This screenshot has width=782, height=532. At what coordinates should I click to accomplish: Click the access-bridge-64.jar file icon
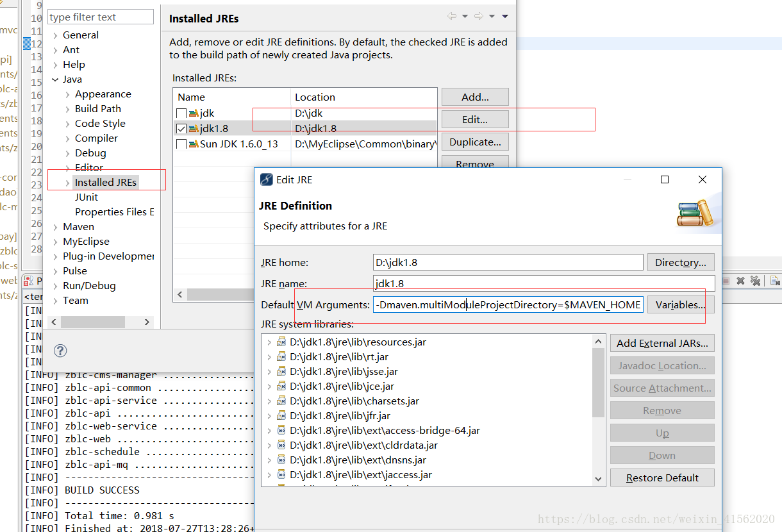coord(281,431)
